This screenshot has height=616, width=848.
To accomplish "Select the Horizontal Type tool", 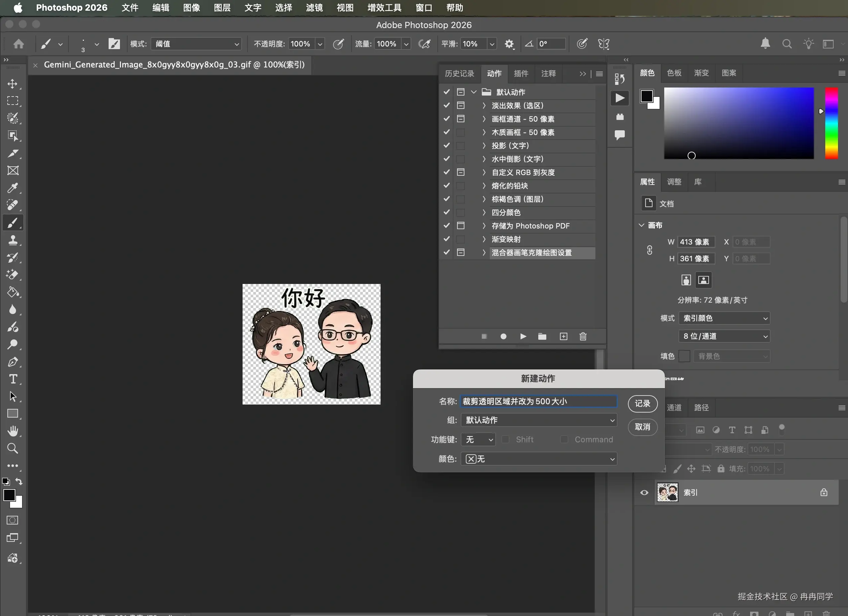I will (13, 379).
